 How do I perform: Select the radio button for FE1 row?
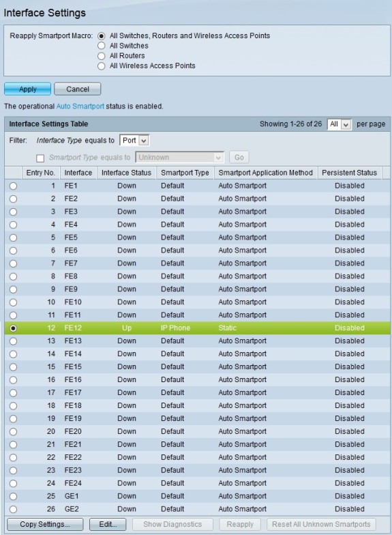click(x=13, y=186)
